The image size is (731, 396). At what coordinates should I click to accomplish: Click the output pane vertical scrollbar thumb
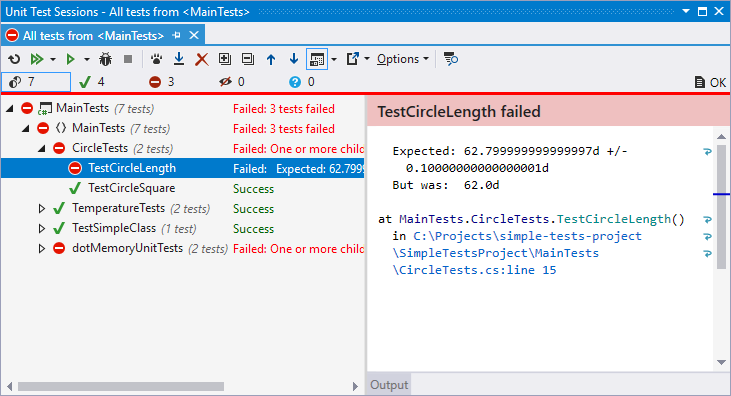pos(721,208)
